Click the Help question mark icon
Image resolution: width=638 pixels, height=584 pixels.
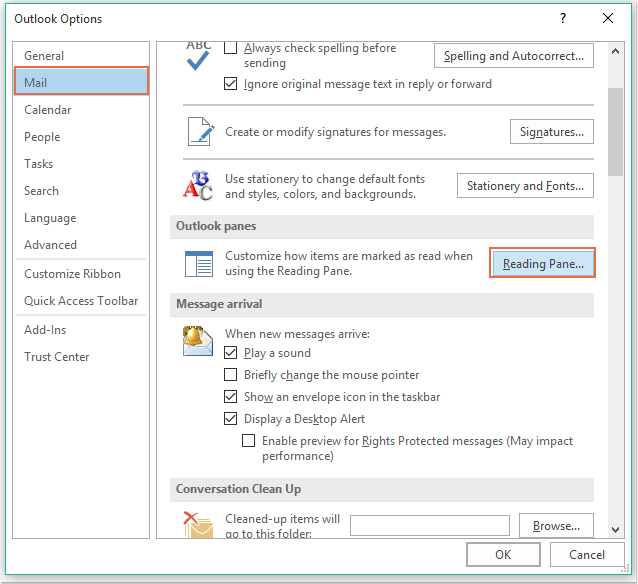[x=565, y=18]
